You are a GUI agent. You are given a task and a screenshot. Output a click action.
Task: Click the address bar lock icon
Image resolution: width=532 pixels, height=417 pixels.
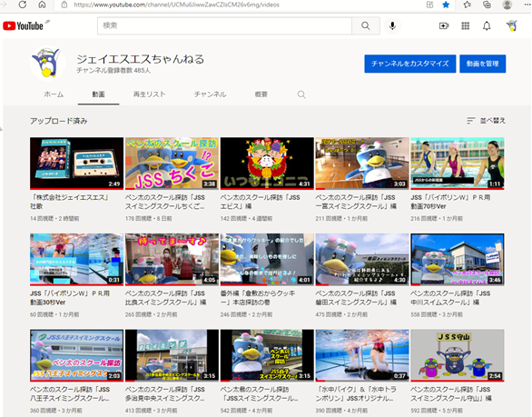[x=64, y=5]
